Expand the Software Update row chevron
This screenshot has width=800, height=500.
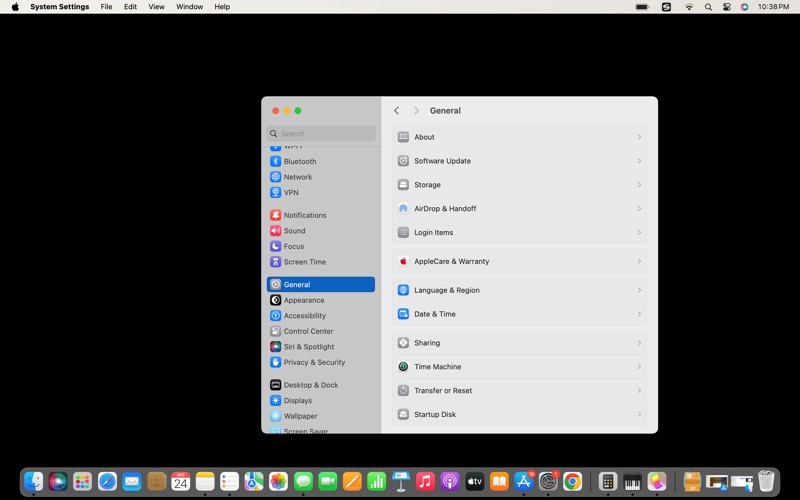click(x=639, y=161)
